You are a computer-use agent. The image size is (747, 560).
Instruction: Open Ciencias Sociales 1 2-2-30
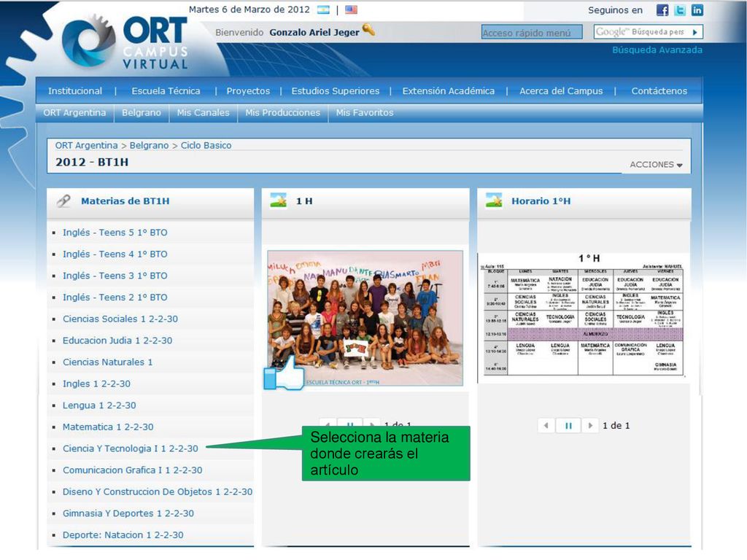pyautogui.click(x=120, y=319)
